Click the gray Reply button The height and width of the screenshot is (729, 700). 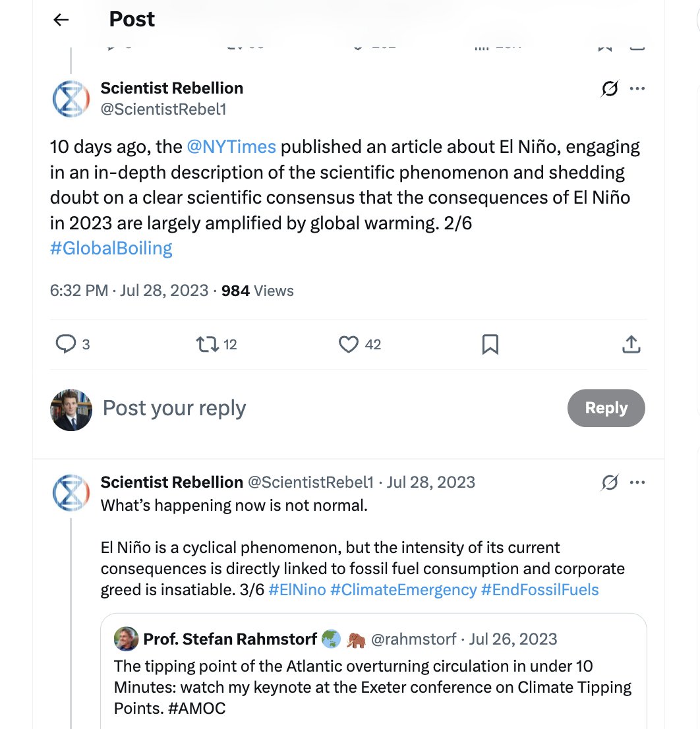(606, 408)
